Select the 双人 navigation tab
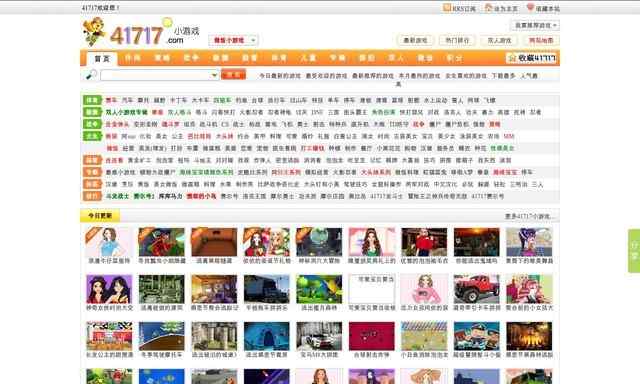This screenshot has height=384, width=640. click(x=396, y=58)
